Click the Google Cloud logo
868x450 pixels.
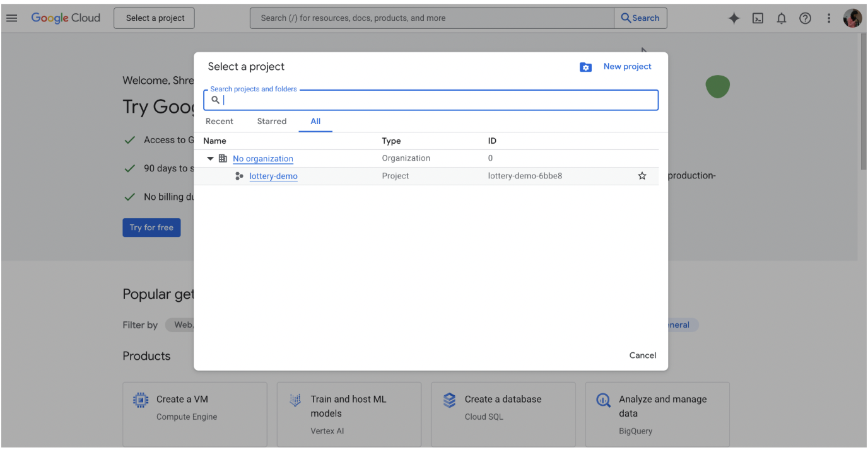66,18
